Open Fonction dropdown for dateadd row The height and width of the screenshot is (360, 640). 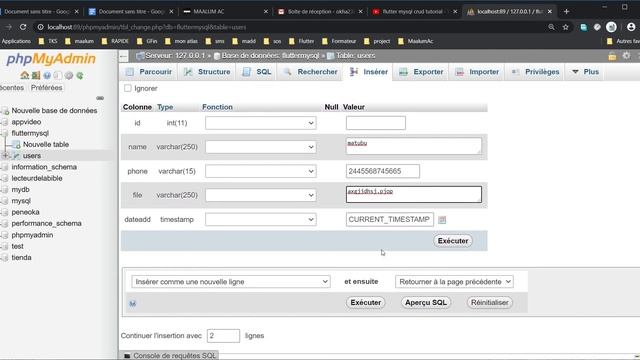(x=261, y=220)
